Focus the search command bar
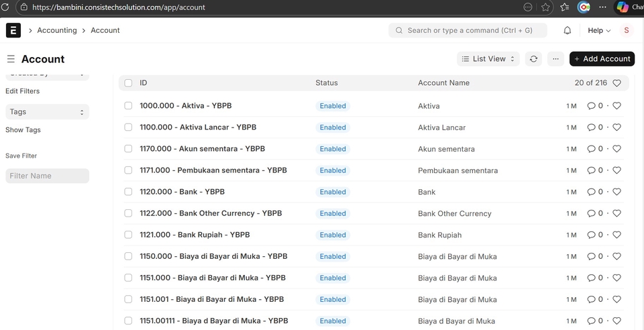Viewport: 644px width, 330px height. coord(468,30)
